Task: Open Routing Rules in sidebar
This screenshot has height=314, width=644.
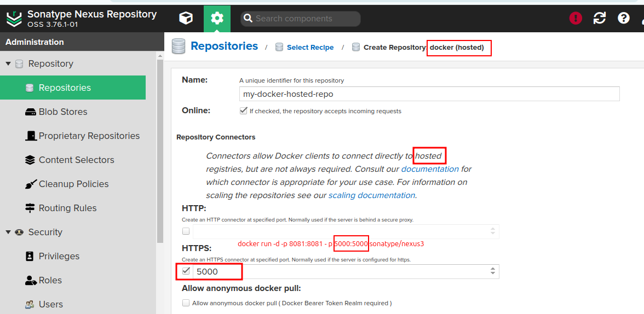Action: coord(67,208)
